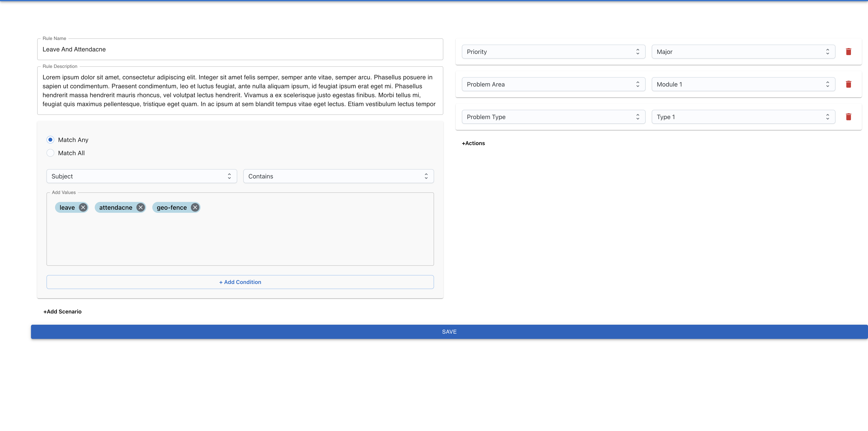
Task: Open the Contains operator dropdown
Action: coord(338,176)
